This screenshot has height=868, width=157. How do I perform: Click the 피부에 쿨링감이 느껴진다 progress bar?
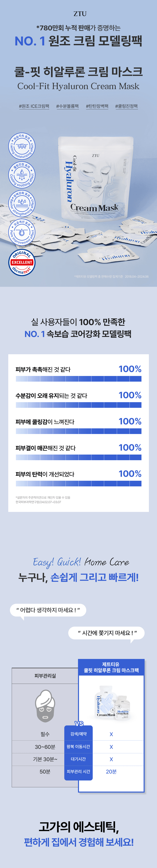click(78, 431)
